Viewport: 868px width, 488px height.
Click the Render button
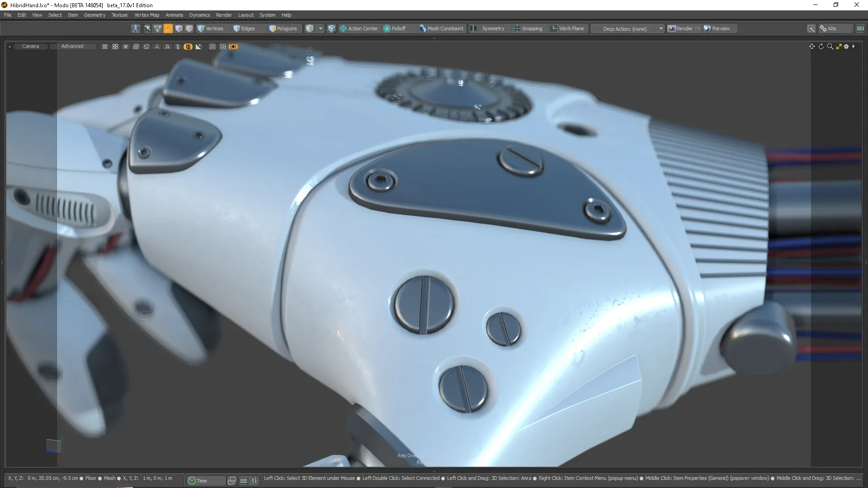(x=684, y=28)
